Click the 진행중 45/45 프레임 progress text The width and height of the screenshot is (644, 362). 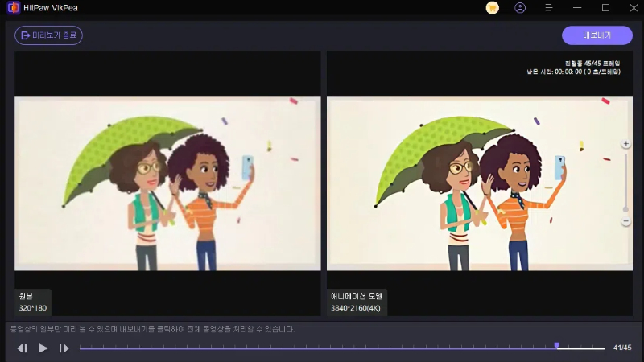[592, 64]
